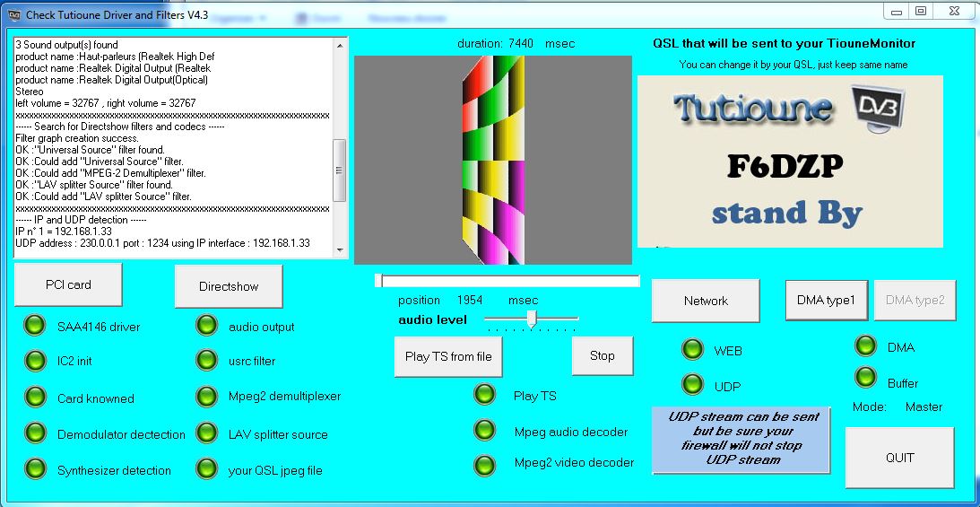Click the test pattern video preview
Screen dimensions: 980x507
(493, 160)
